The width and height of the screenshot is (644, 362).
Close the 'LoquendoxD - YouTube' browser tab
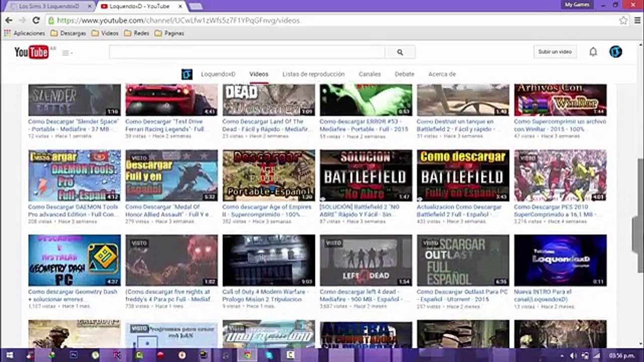pyautogui.click(x=180, y=6)
